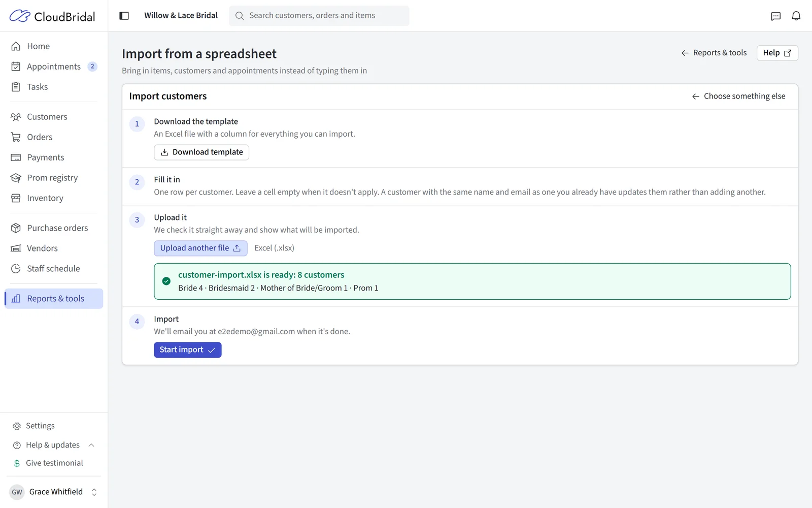Open Orders in sidebar
The image size is (812, 508).
54,137
